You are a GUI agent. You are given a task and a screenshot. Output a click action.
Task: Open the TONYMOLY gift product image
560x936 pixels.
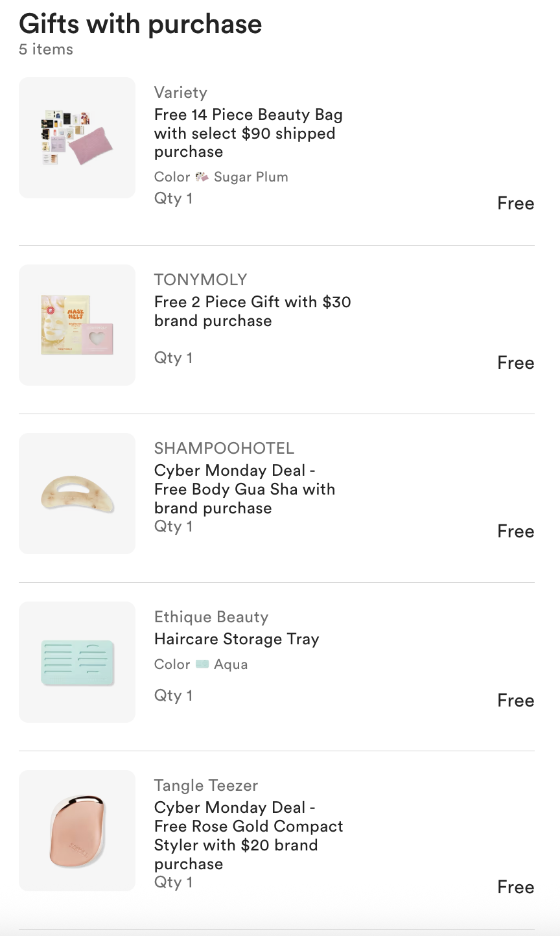(x=77, y=325)
